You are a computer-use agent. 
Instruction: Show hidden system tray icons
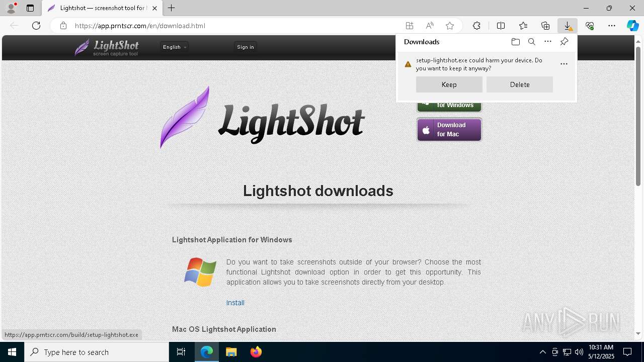(542, 352)
